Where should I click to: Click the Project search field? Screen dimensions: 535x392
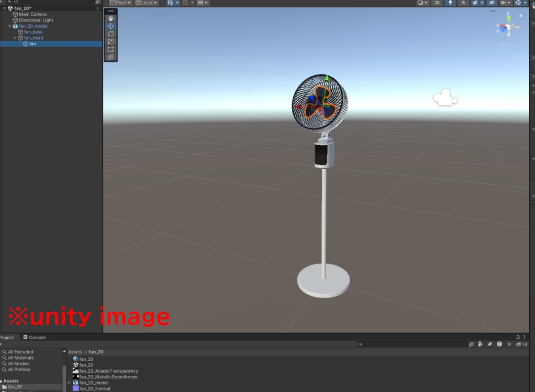412,345
